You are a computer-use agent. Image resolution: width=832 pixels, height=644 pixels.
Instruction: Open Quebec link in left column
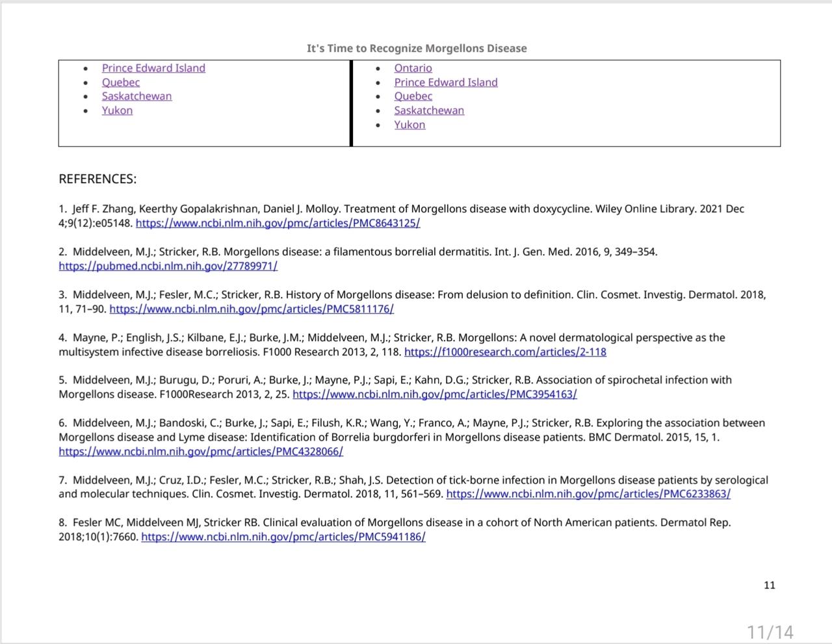pyautogui.click(x=121, y=82)
